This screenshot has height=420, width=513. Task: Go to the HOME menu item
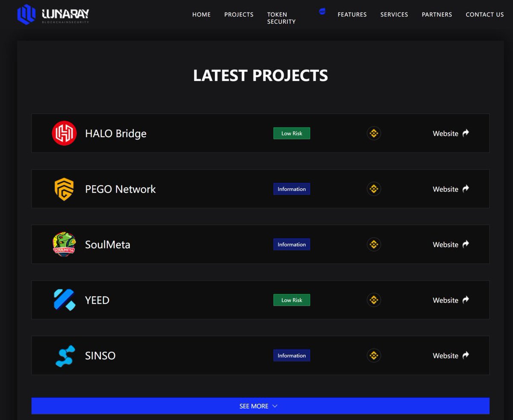(x=201, y=15)
